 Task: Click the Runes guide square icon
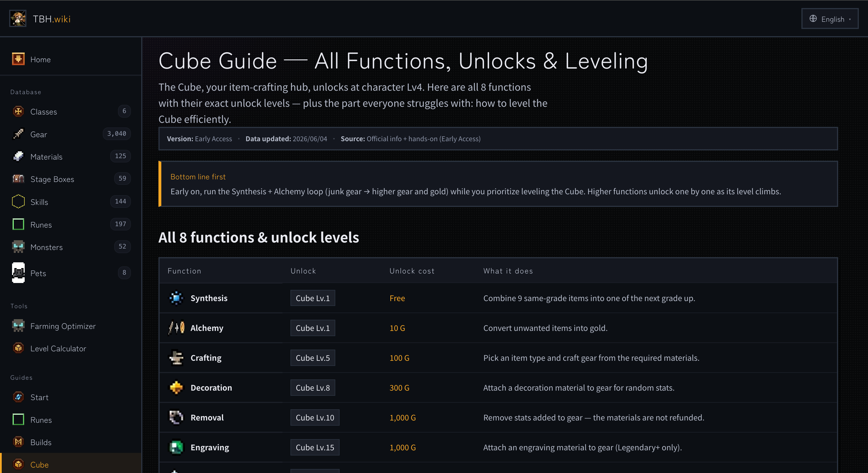click(x=18, y=419)
